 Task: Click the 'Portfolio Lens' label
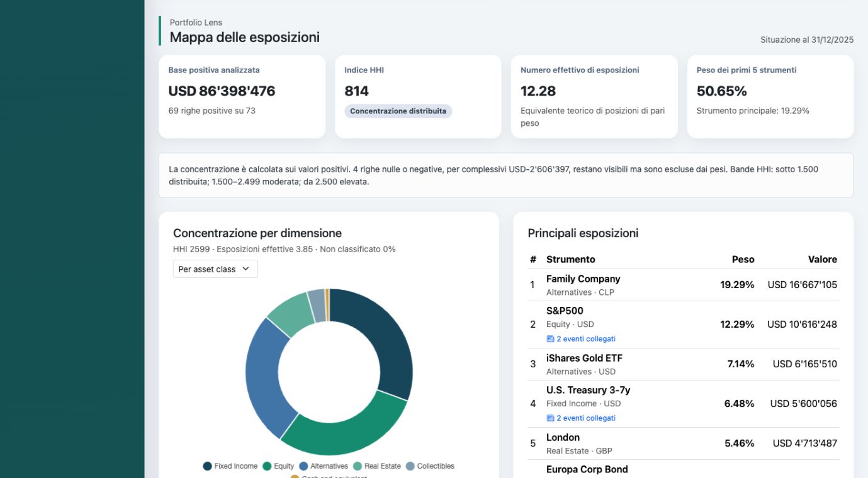point(196,23)
